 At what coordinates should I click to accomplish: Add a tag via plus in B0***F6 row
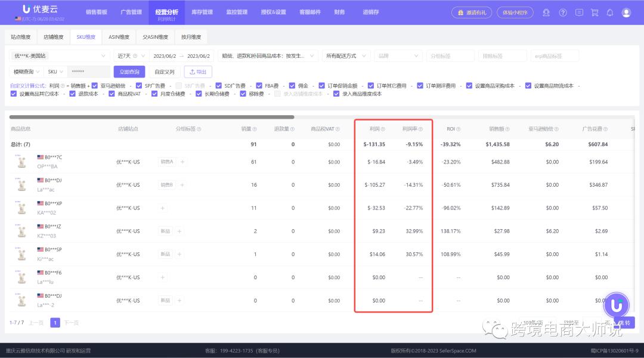(x=163, y=277)
